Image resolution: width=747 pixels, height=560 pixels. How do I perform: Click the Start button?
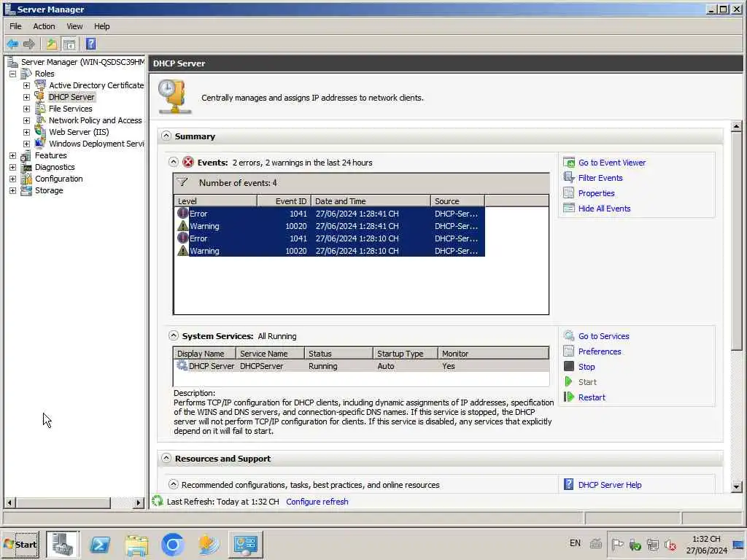tap(20, 544)
